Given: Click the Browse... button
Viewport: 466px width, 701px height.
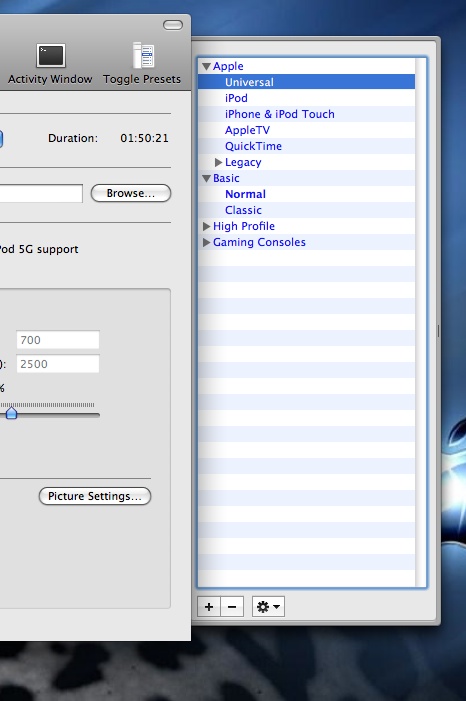Looking at the screenshot, I should point(131,193).
